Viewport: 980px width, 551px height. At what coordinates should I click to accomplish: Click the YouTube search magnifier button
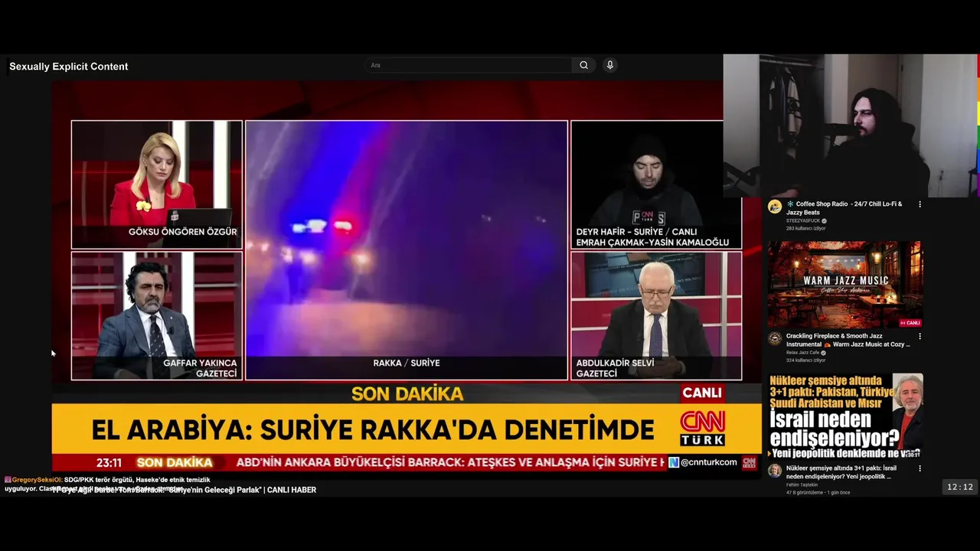tap(583, 65)
